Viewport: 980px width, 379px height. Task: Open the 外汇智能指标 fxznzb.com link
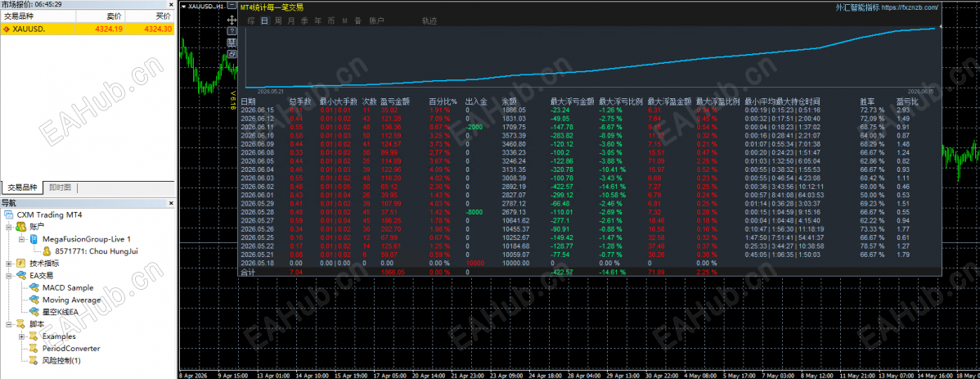click(x=887, y=7)
